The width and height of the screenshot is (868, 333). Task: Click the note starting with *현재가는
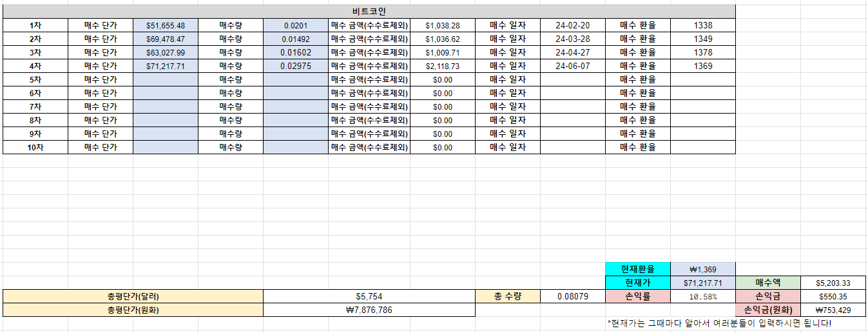(x=719, y=323)
